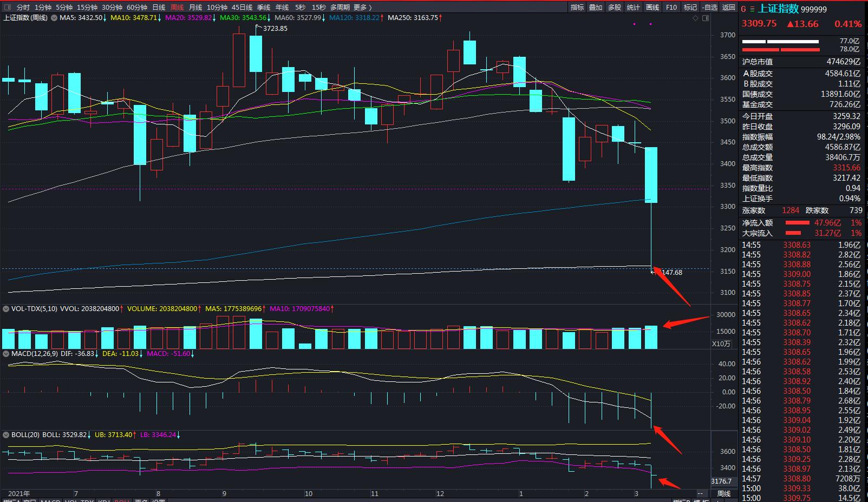Screen dimensions: 868x502
Task: Click the 统计 statistics button
Action: point(634,7)
